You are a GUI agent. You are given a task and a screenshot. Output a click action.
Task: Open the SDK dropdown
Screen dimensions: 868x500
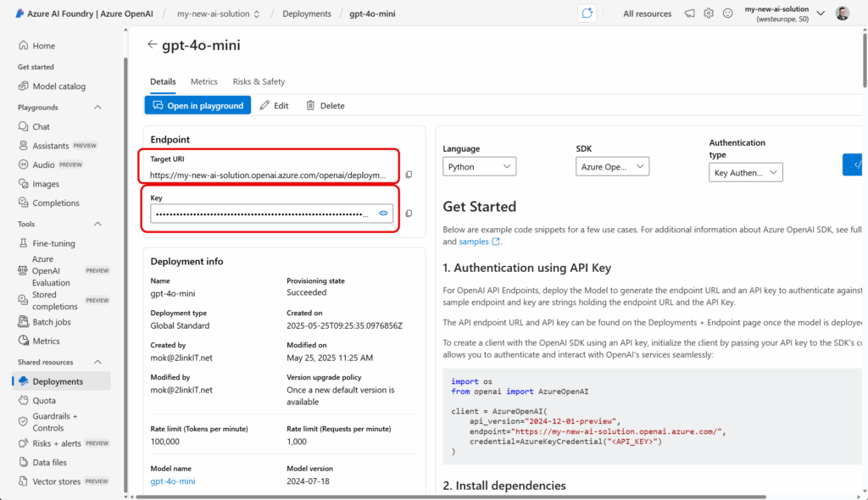pyautogui.click(x=612, y=166)
